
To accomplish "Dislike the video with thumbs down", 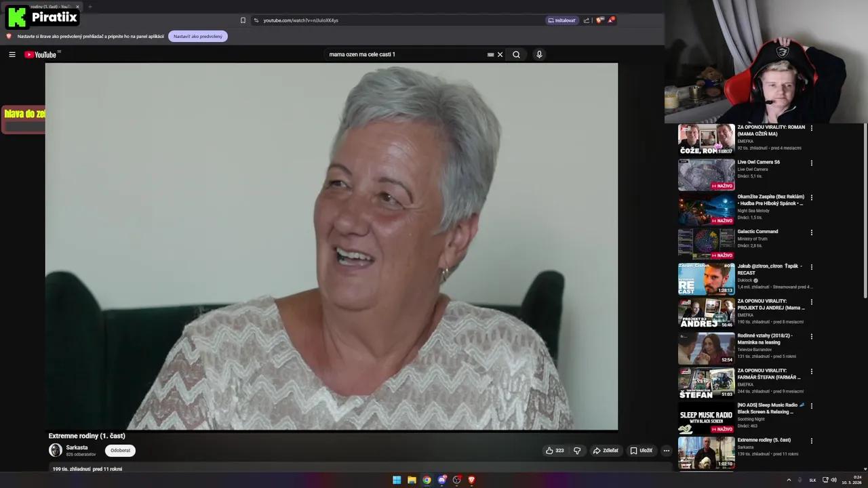I will pyautogui.click(x=577, y=450).
